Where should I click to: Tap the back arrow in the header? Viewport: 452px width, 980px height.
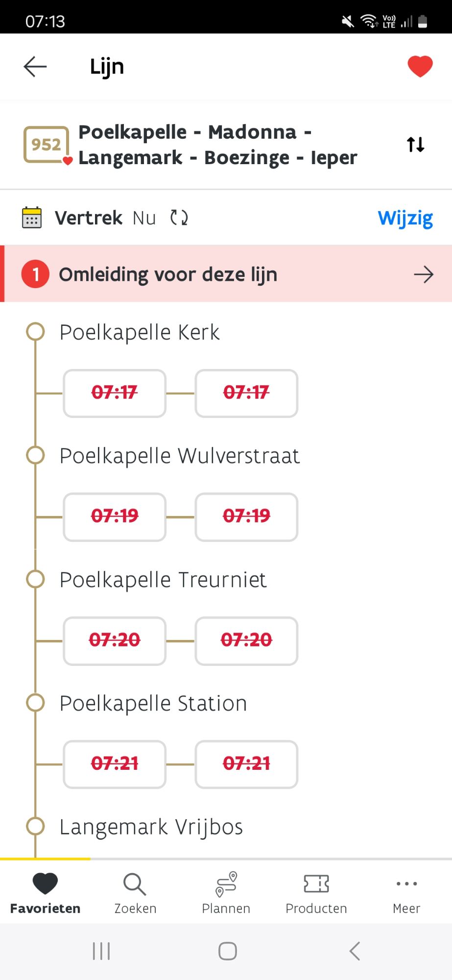tap(35, 67)
